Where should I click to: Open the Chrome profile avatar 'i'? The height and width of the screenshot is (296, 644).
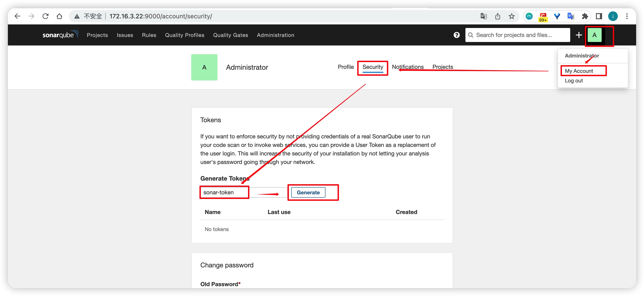(613, 16)
